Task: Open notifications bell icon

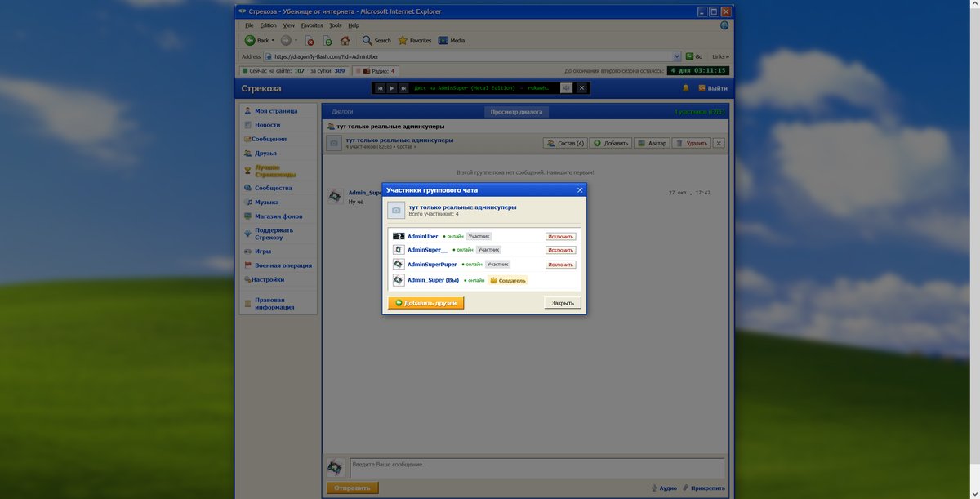Action: [x=686, y=87]
